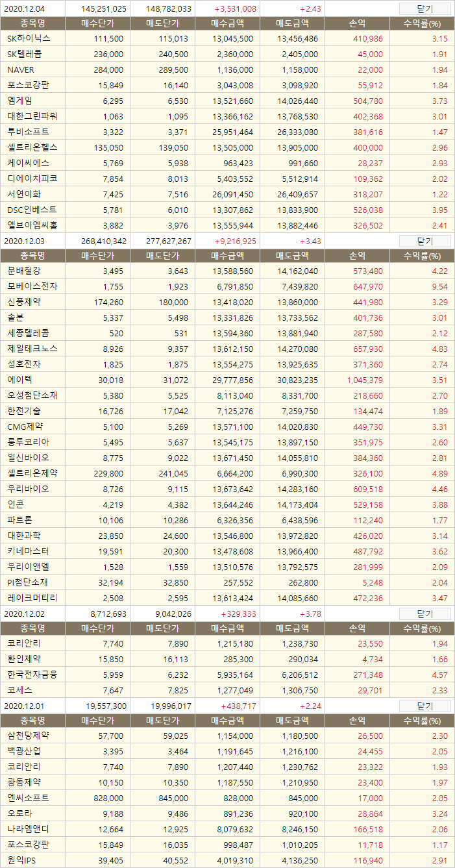
Task: Click 광동제약 stock name
Action: point(24,782)
